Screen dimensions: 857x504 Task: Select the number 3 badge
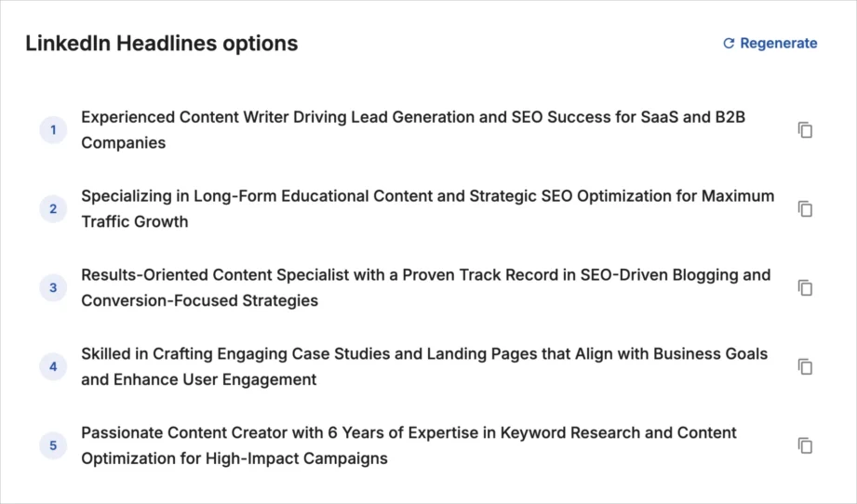click(x=53, y=288)
